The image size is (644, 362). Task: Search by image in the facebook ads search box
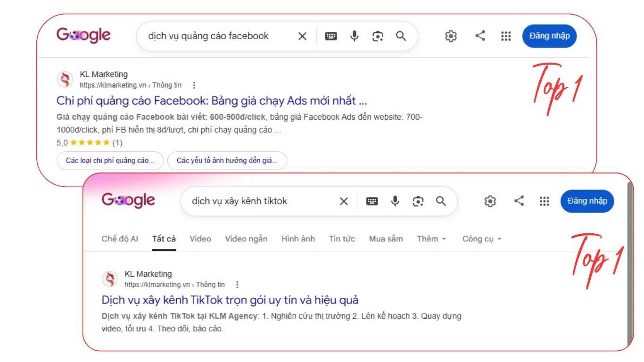point(378,36)
